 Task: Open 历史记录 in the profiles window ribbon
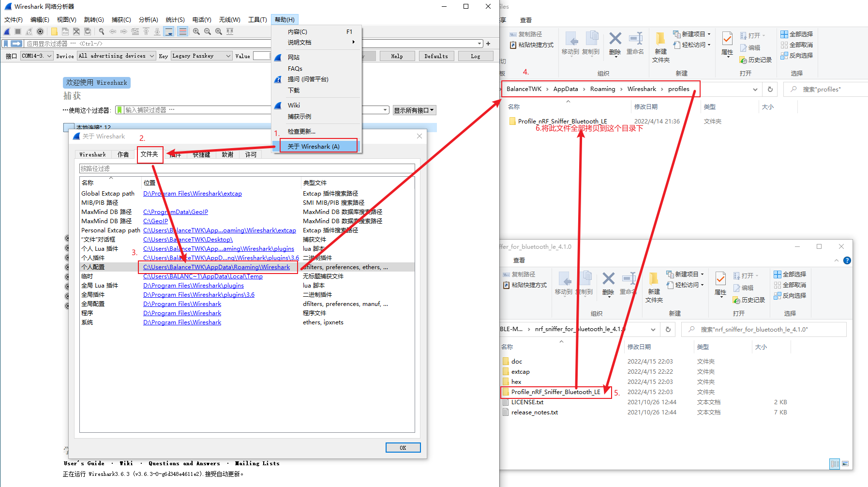pyautogui.click(x=756, y=60)
